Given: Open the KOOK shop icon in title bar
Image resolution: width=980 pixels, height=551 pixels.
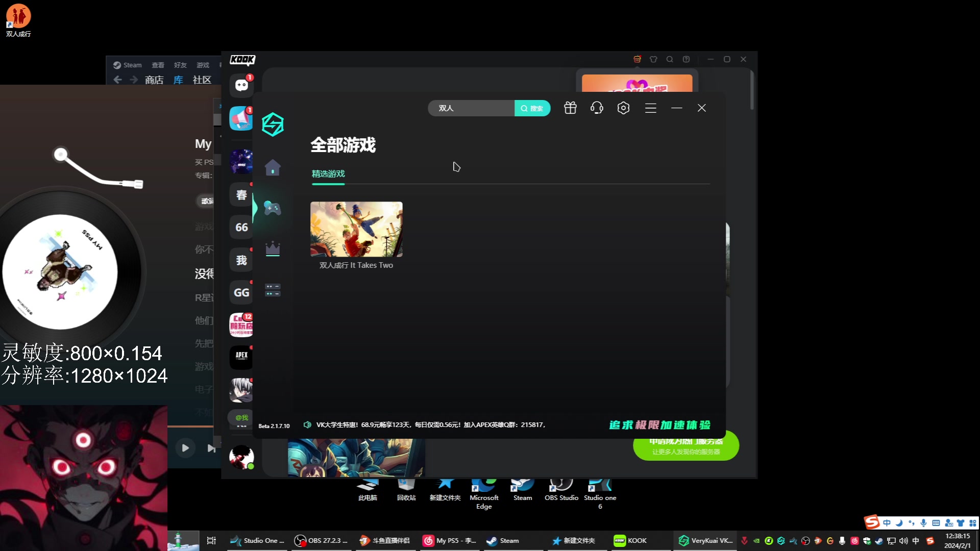Looking at the screenshot, I should [x=637, y=59].
